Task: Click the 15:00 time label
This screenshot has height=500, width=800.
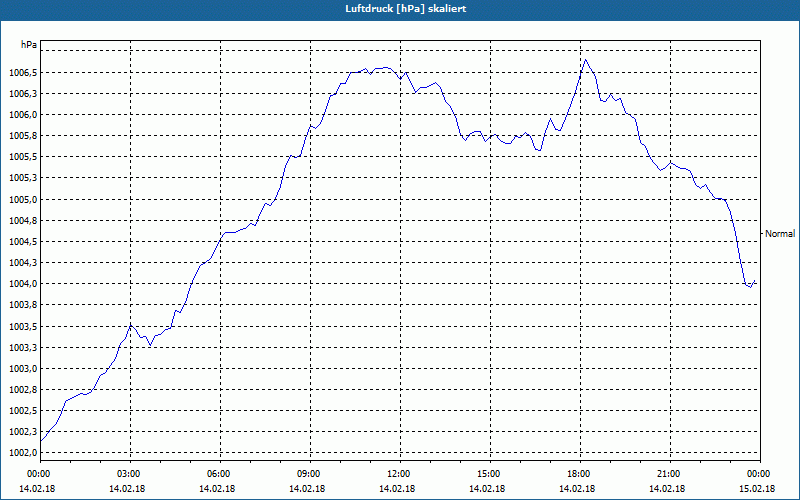Action: tap(490, 474)
